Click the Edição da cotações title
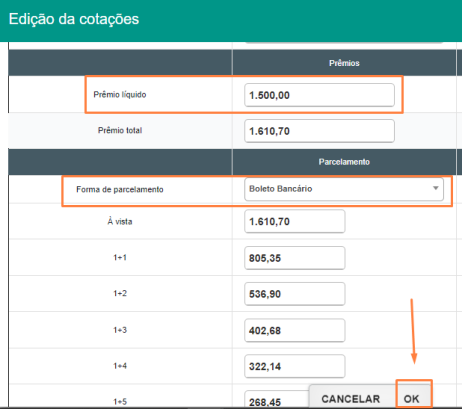The width and height of the screenshot is (466, 410). click(74, 19)
